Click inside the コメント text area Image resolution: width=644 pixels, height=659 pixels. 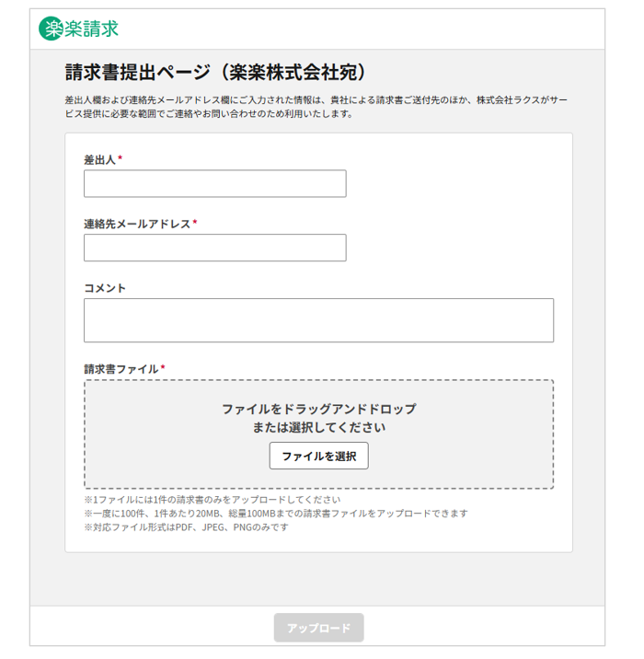(x=318, y=320)
